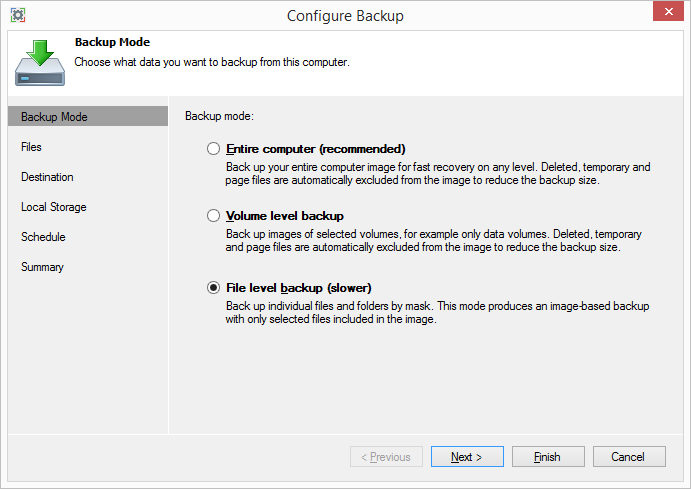Screen dimensions: 691x489
Task: Click the Previous button
Action: click(x=386, y=457)
